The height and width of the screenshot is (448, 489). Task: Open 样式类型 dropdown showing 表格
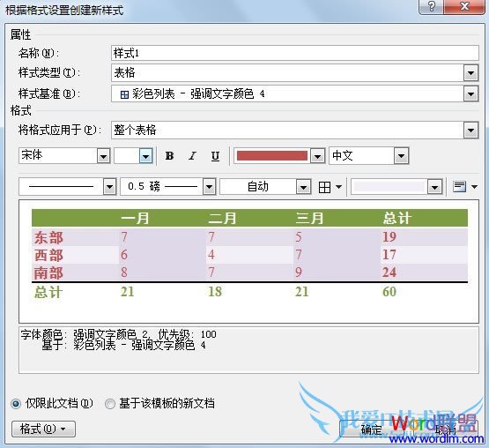(294, 73)
